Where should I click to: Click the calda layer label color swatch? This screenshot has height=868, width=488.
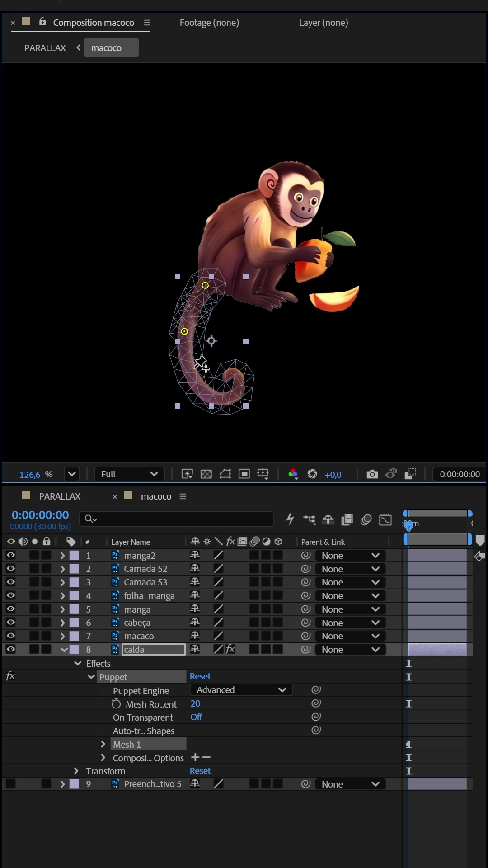pos(74,649)
